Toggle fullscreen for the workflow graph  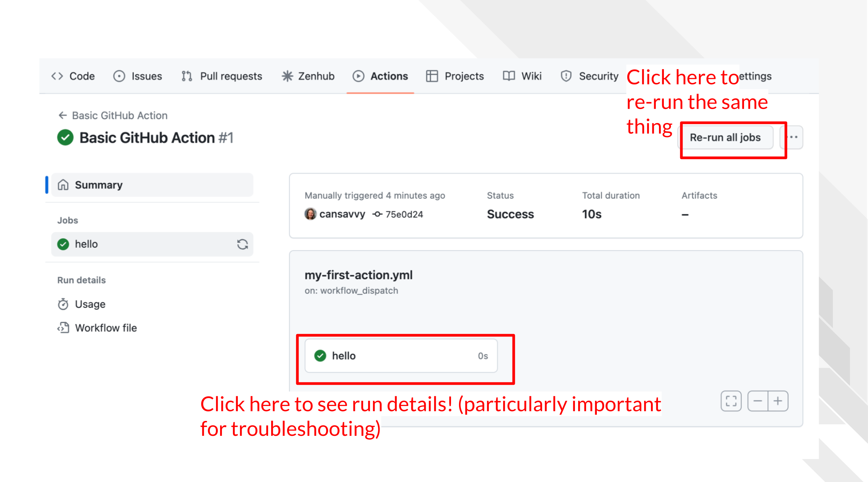tap(731, 401)
